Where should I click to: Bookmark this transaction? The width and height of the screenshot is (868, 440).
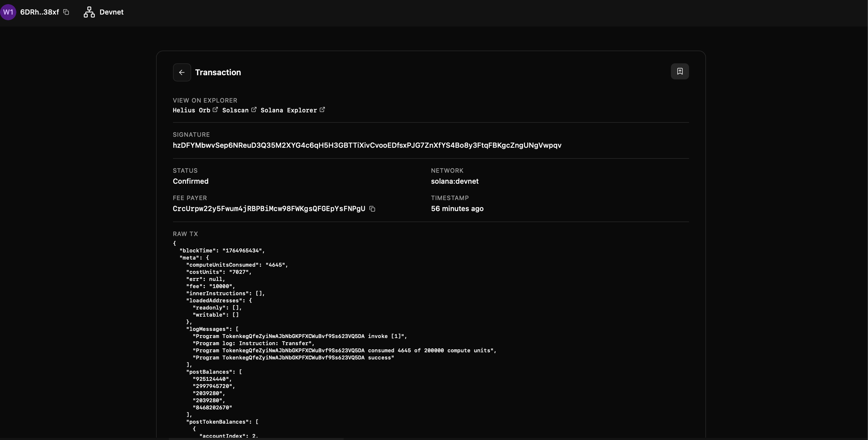(680, 71)
